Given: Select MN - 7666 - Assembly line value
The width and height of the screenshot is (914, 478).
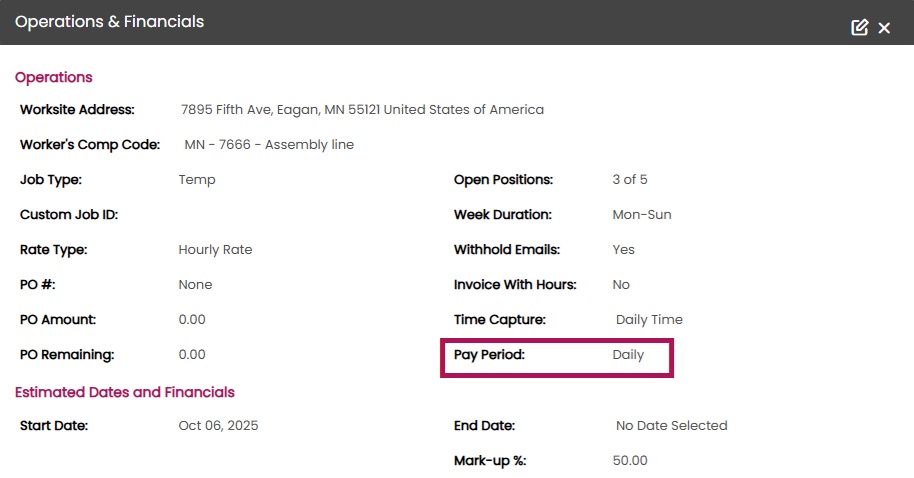Looking at the screenshot, I should point(269,145).
